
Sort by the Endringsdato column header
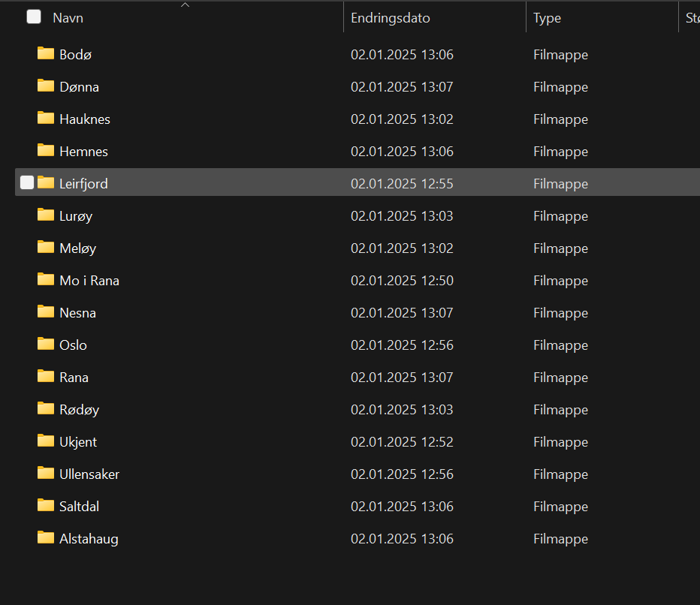[390, 18]
